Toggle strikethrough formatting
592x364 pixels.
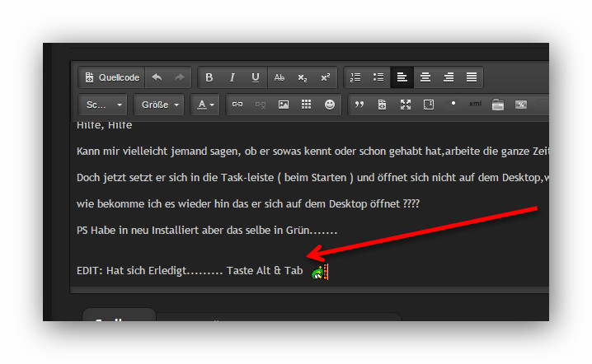[279, 77]
